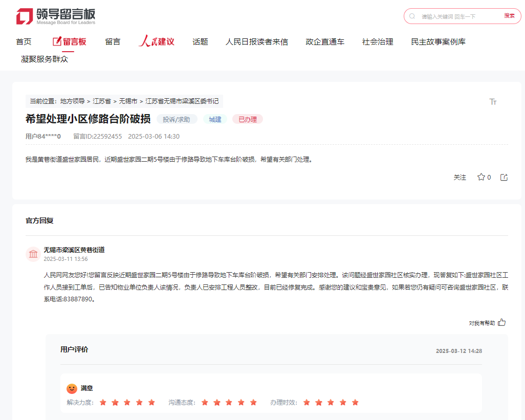The height and width of the screenshot is (420, 525).
Task: Go to 首页 in the navigation bar
Action: (24, 41)
